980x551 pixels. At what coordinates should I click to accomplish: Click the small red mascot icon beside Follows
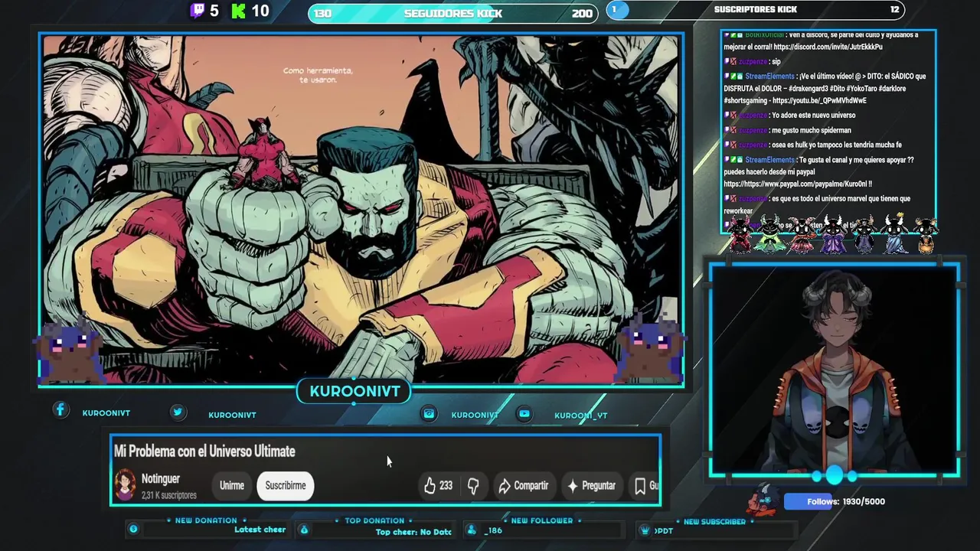(x=763, y=499)
